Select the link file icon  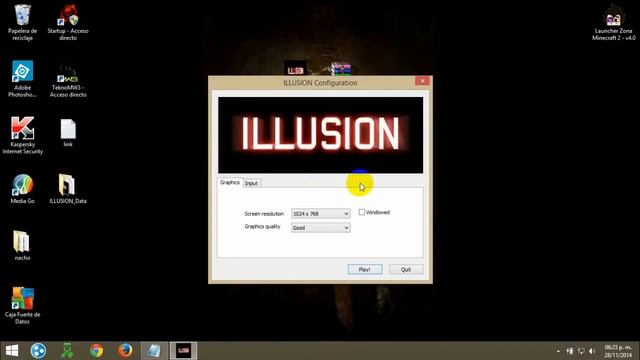(68, 133)
